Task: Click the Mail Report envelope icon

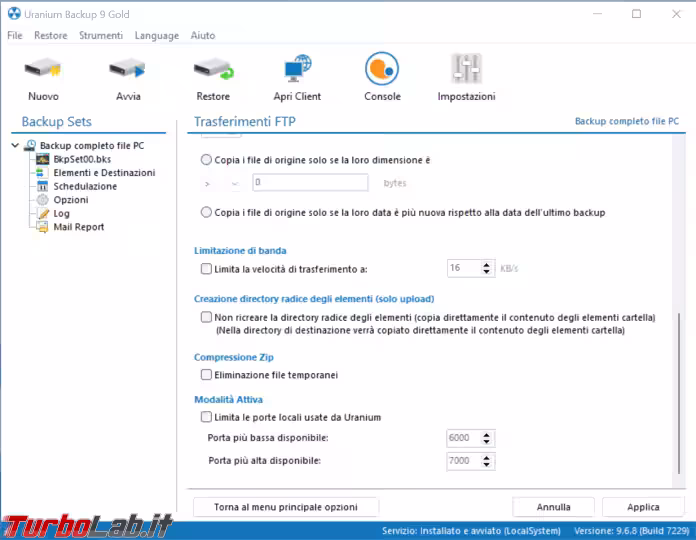Action: (43, 227)
